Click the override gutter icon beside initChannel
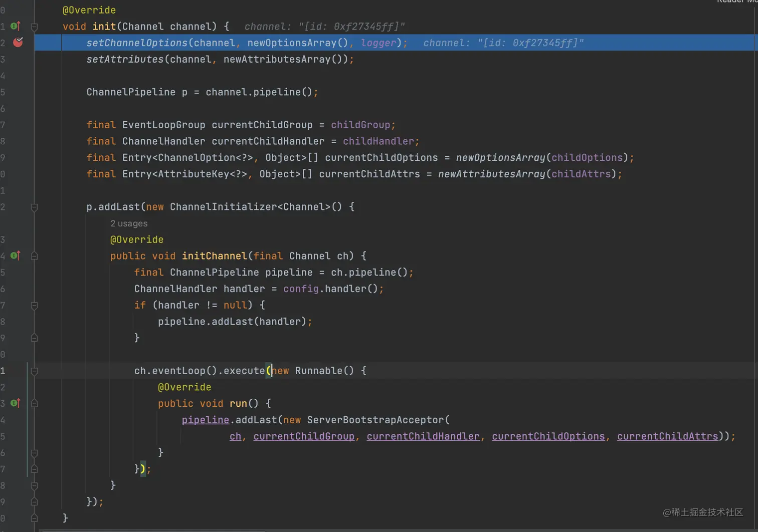 (16, 255)
